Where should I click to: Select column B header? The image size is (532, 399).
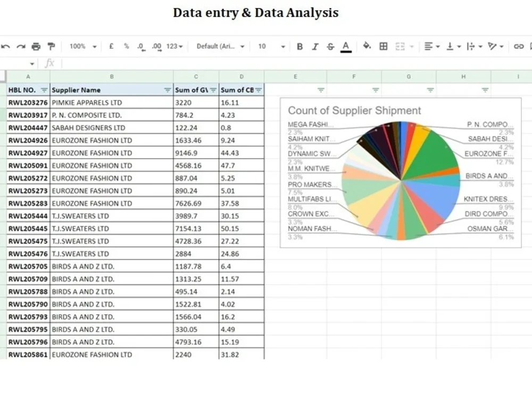(112, 77)
